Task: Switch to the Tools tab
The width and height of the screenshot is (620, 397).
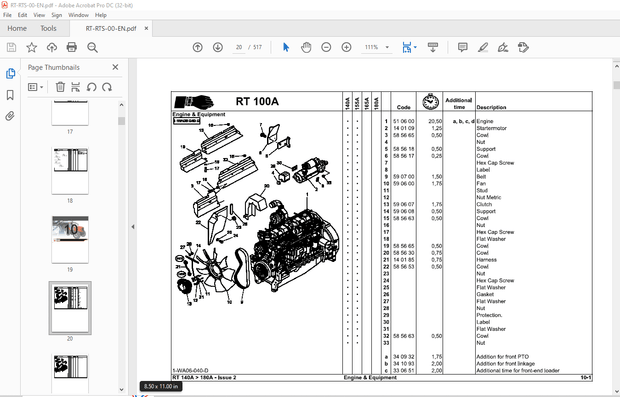Action: pos(48,28)
